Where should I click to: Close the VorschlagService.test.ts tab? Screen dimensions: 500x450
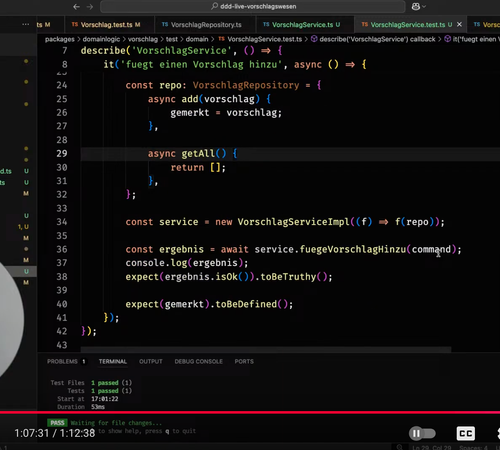tap(459, 24)
